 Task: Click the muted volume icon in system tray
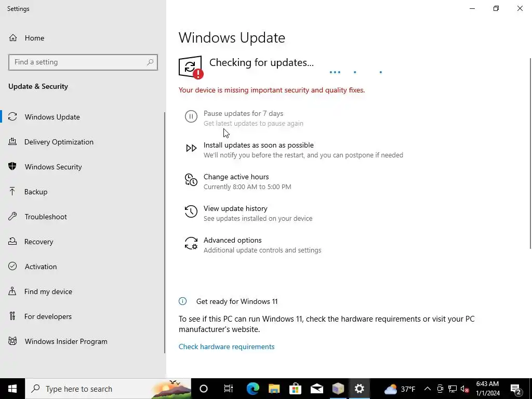click(x=465, y=389)
